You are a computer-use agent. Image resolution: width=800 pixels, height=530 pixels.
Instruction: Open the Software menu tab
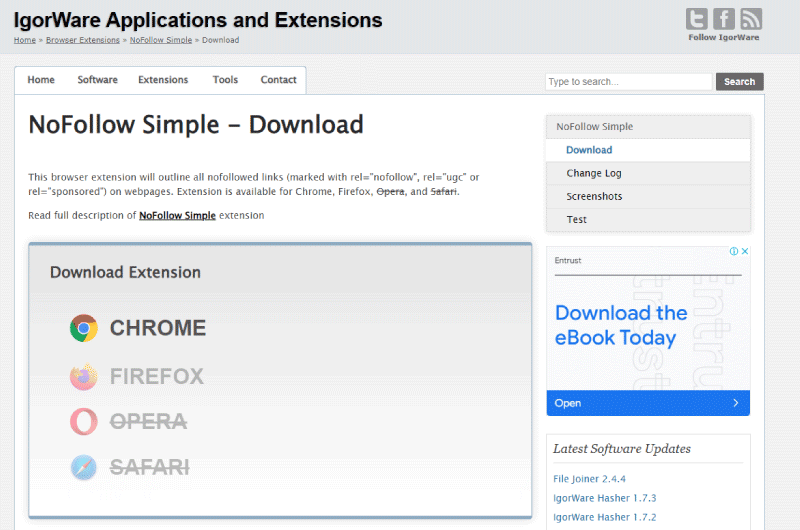(x=97, y=80)
